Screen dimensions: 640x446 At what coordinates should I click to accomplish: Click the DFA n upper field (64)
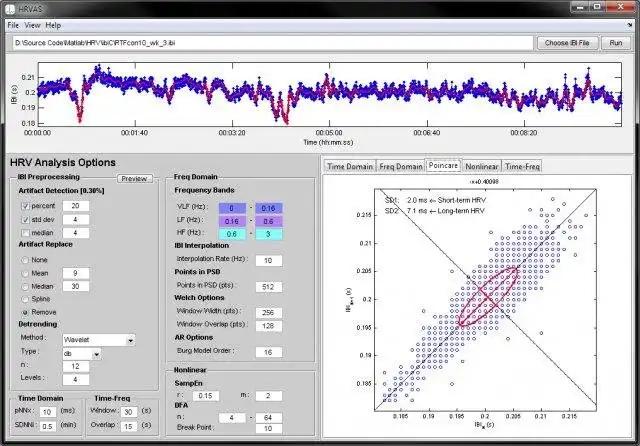click(269, 418)
